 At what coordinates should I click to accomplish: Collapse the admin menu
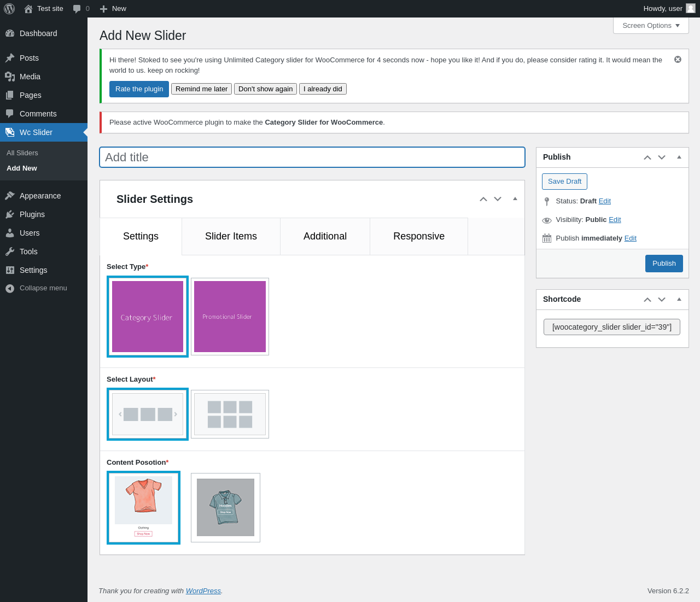pos(44,288)
